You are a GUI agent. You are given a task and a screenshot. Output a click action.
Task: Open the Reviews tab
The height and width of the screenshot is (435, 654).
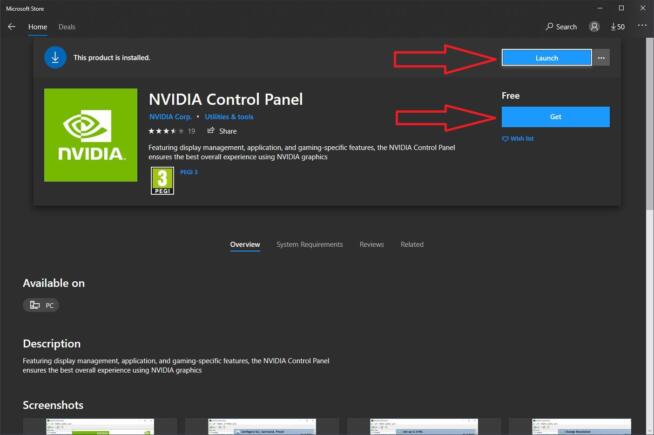tap(372, 244)
